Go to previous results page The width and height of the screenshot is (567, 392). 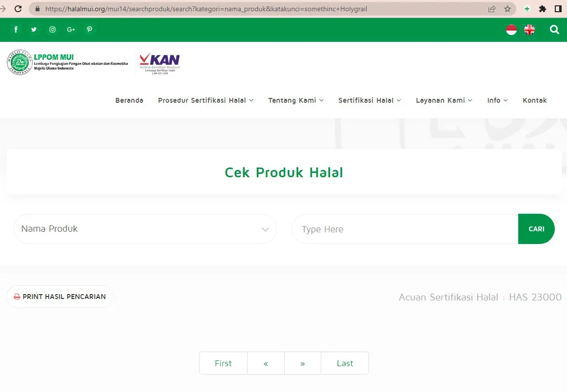(266, 363)
